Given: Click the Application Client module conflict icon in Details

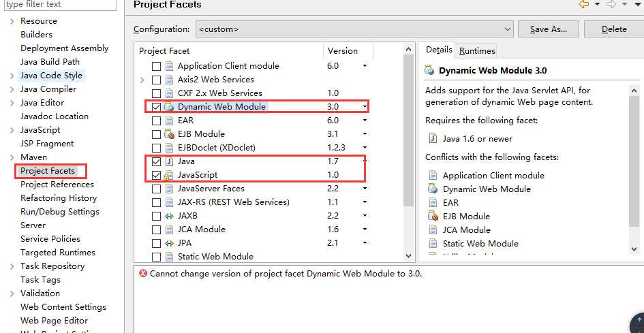Looking at the screenshot, I should pyautogui.click(x=433, y=175).
